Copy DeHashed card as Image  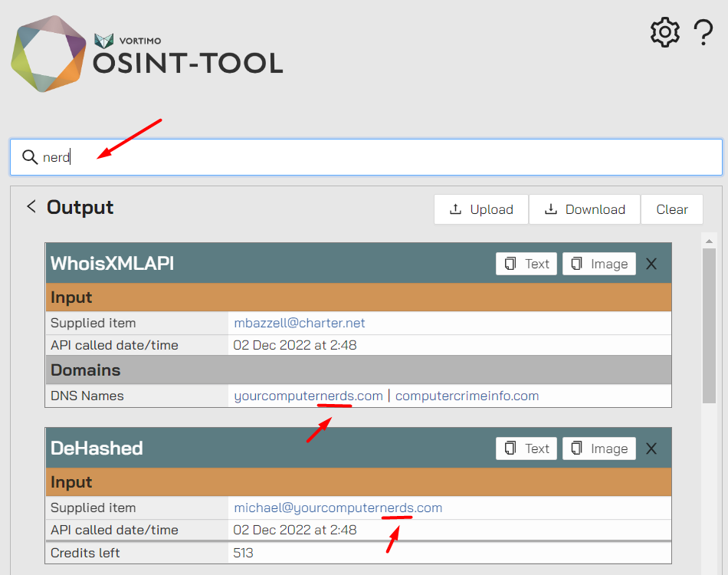tap(599, 449)
